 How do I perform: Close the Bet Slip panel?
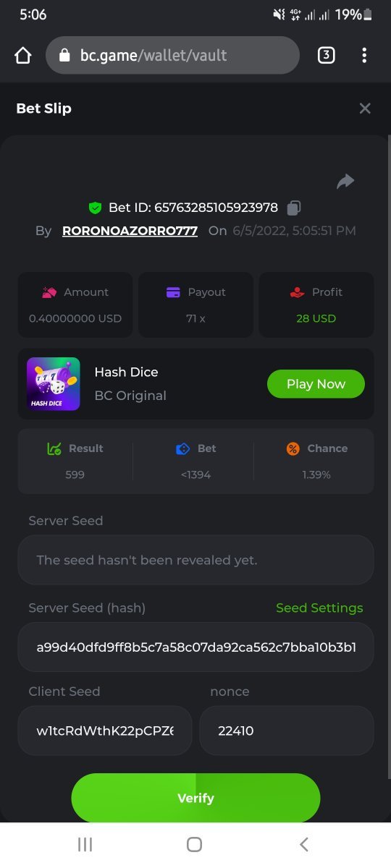pyautogui.click(x=365, y=109)
